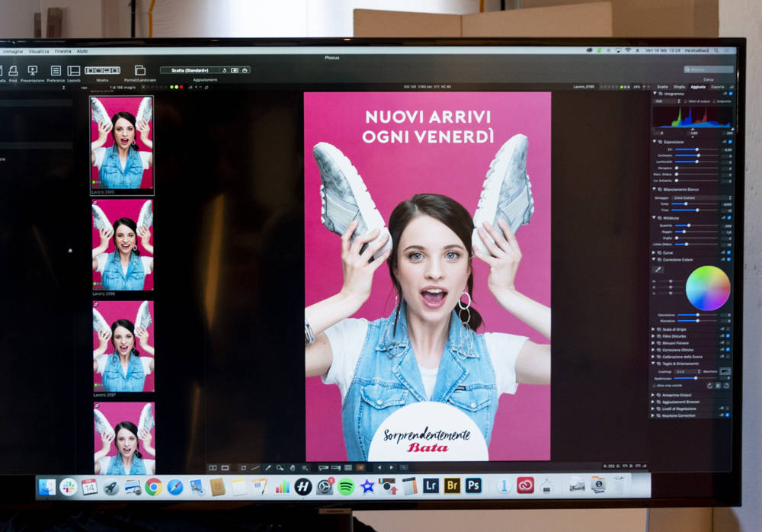The image size is (762, 532).
Task: Switch to the Esporta tab
Action: (718, 87)
